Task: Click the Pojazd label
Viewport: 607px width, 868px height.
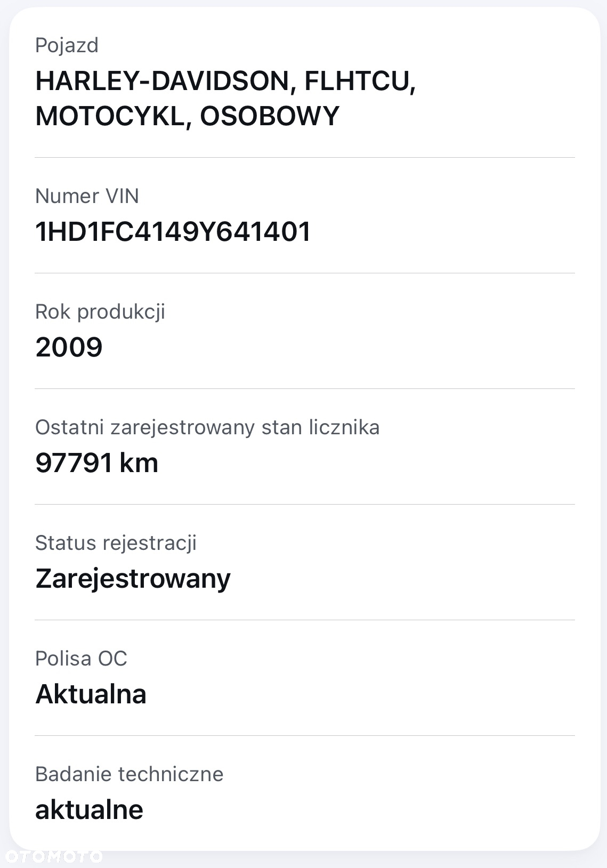Action: 67,46
